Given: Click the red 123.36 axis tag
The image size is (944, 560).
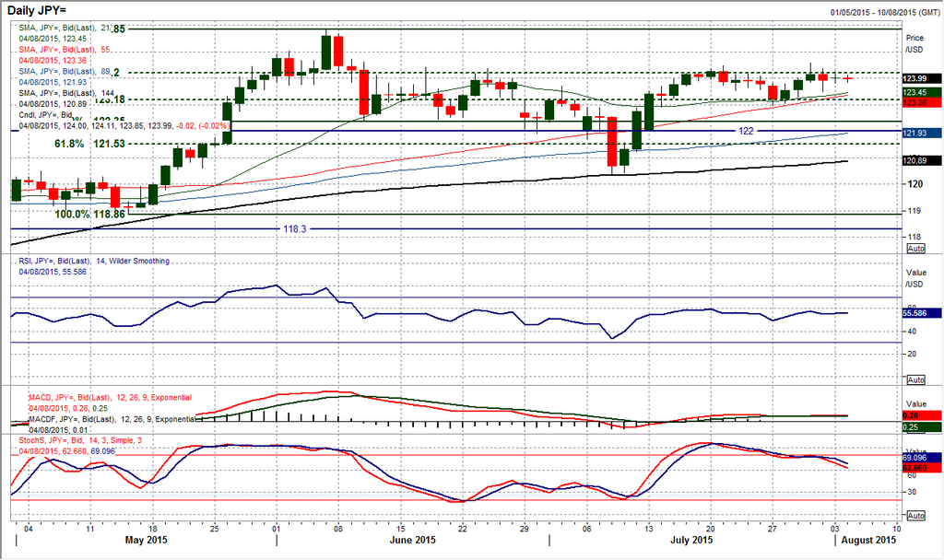Looking at the screenshot, I should (x=922, y=103).
